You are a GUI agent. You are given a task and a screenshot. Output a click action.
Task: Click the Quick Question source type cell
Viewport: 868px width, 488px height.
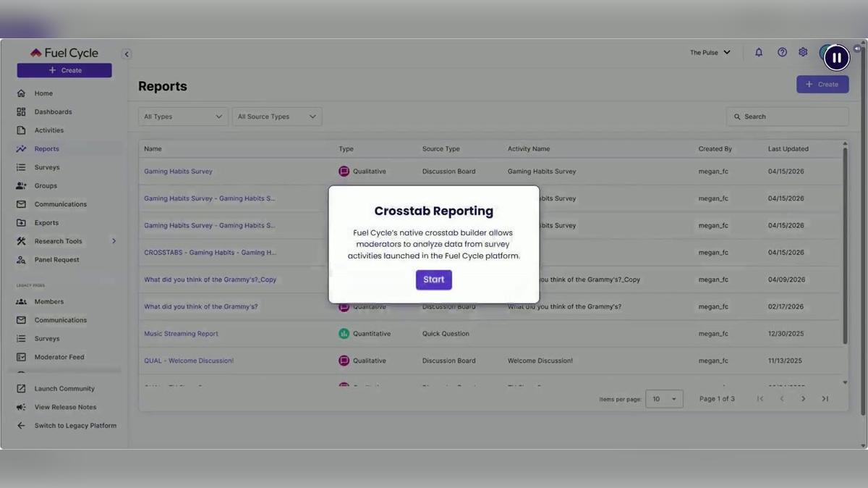[446, 334]
